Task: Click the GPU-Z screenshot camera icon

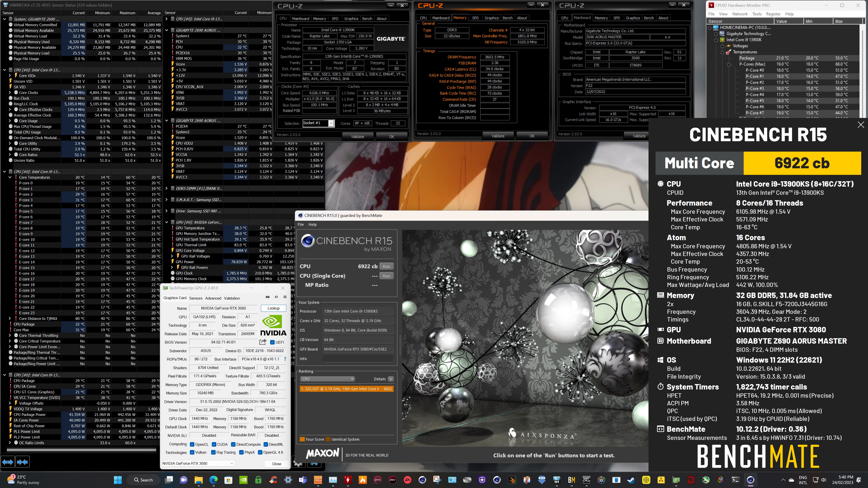Action: coord(268,297)
